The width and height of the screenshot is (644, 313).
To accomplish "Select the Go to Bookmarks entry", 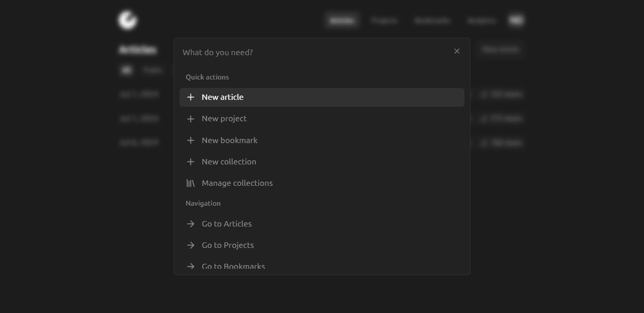I will pyautogui.click(x=233, y=267).
